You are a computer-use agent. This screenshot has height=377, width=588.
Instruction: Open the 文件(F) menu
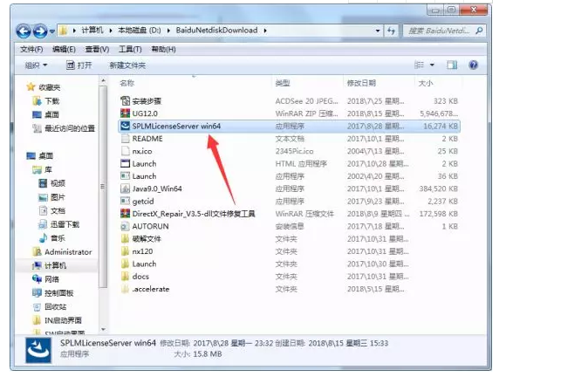pyautogui.click(x=31, y=49)
